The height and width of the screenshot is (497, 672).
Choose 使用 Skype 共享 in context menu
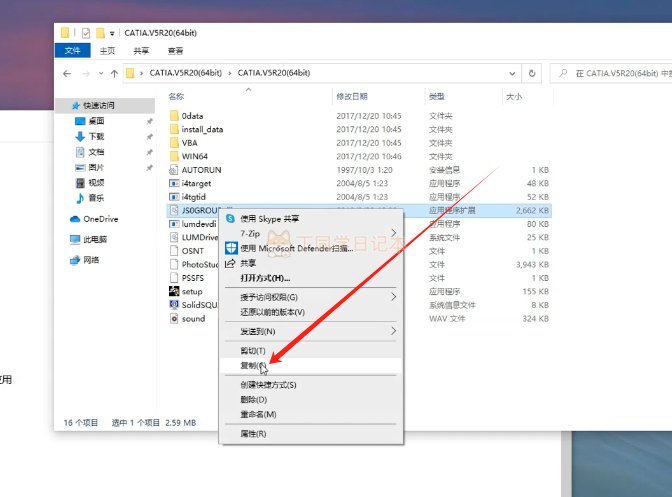(312, 219)
